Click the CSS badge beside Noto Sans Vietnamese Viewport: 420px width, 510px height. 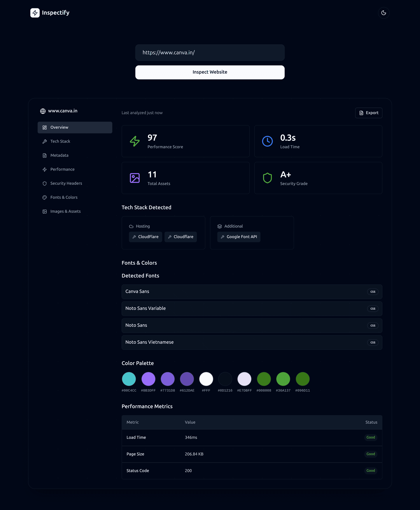pos(373,342)
